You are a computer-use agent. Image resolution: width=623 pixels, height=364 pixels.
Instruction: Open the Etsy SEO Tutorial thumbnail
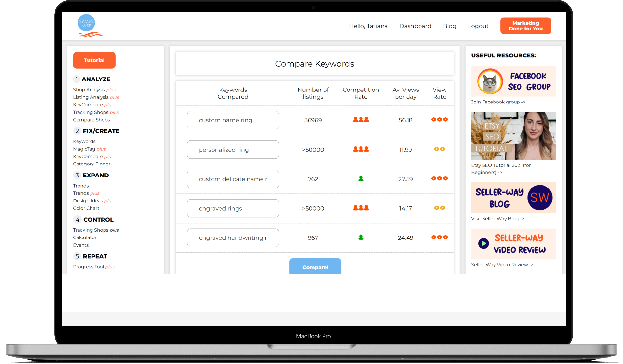click(x=514, y=136)
